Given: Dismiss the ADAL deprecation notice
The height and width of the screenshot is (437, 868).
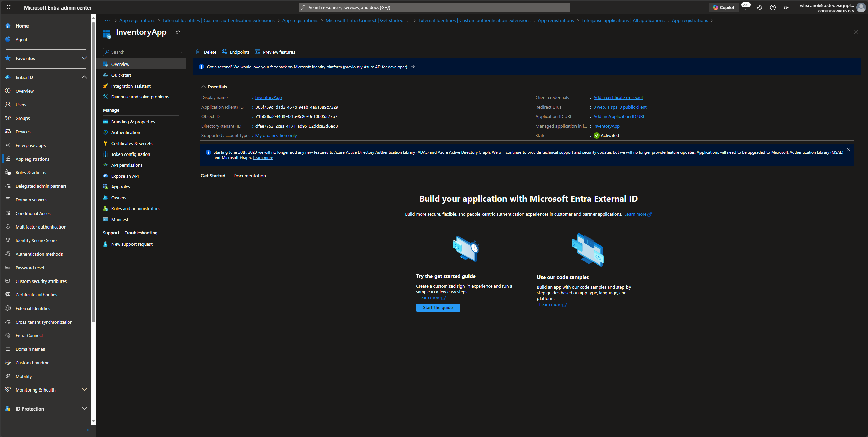Looking at the screenshot, I should 848,150.
